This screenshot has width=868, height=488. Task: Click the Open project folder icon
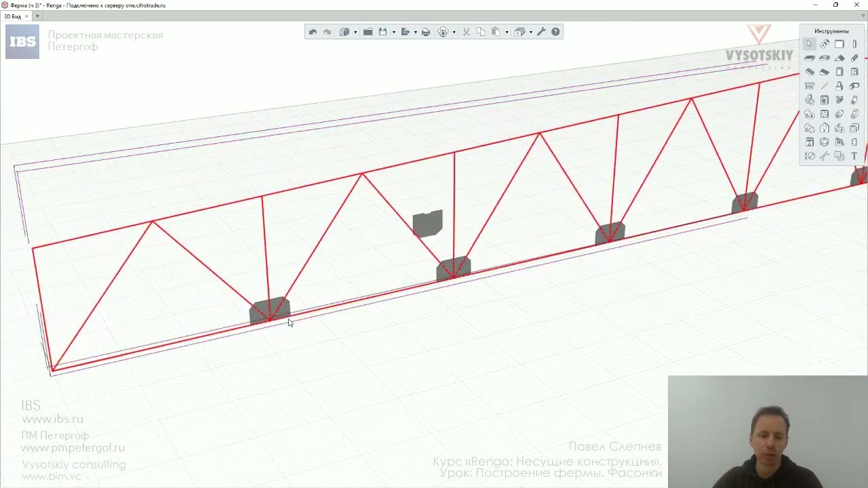pyautogui.click(x=368, y=32)
